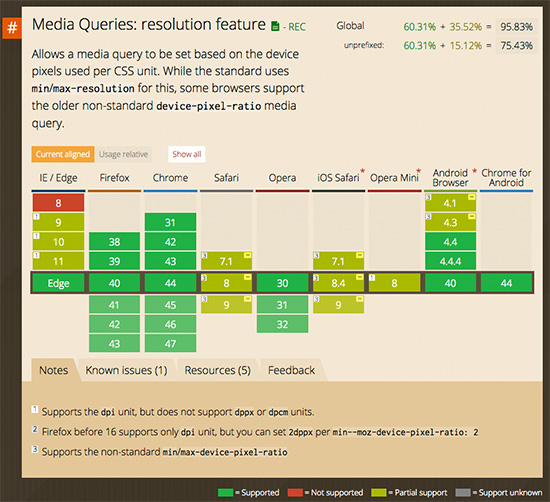550x502 pixels.
Task: Select the Current aligned view
Action: coord(63,154)
